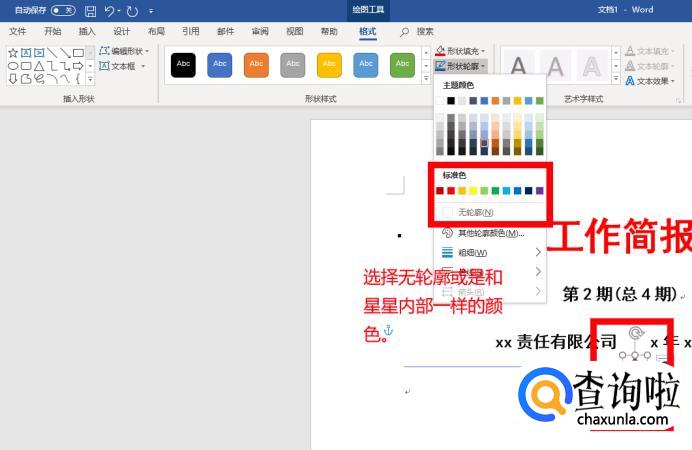Collapse the Shape Outline (形状轮廓) dropdown

point(460,66)
